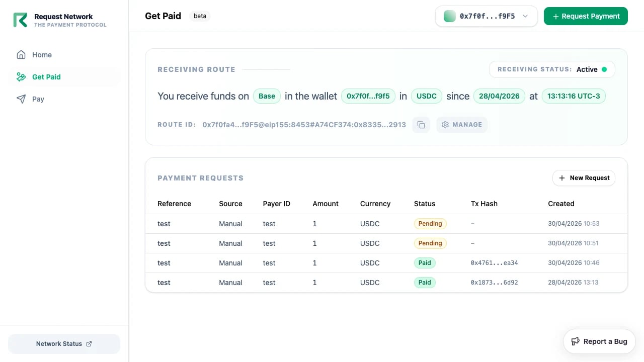
Task: Click the USDC currency chip in route
Action: [427, 96]
